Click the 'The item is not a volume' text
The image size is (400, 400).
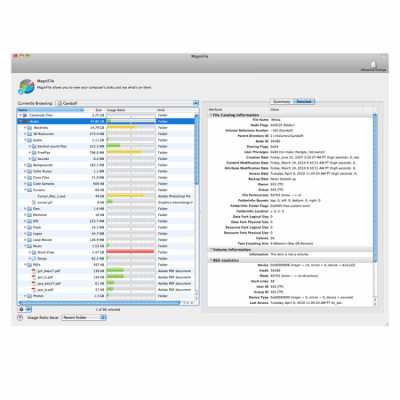pos(289,254)
